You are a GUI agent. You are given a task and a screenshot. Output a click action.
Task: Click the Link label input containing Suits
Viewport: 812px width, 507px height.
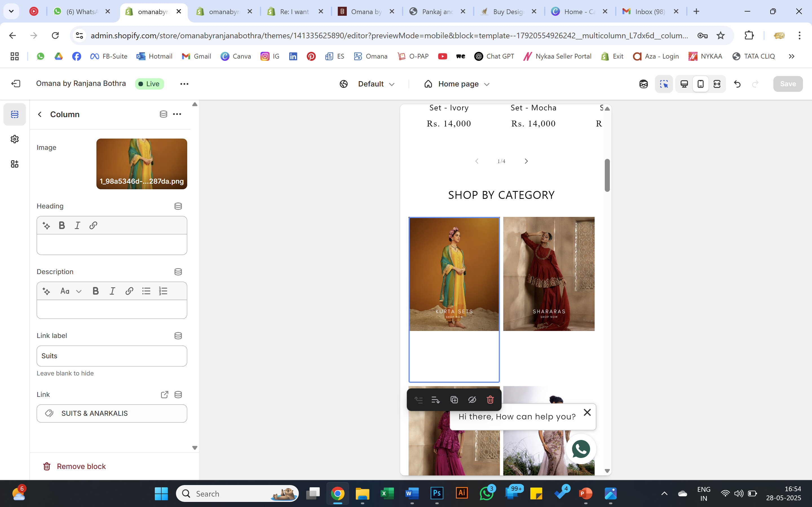tap(112, 356)
